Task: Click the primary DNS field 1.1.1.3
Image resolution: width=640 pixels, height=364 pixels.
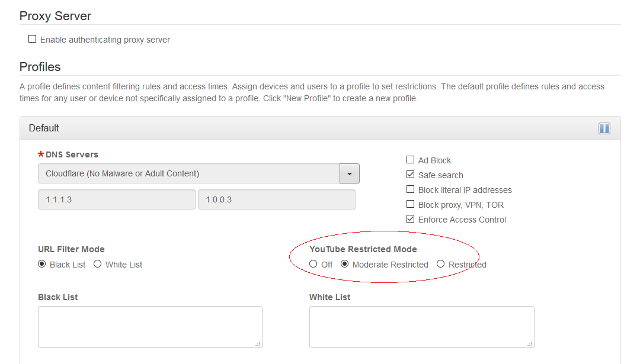Action: click(116, 200)
